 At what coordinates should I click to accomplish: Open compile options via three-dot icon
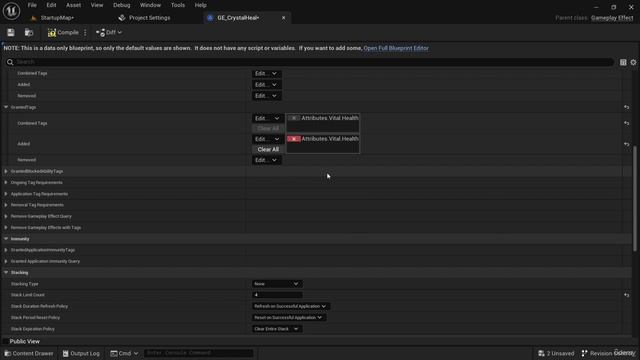click(85, 32)
